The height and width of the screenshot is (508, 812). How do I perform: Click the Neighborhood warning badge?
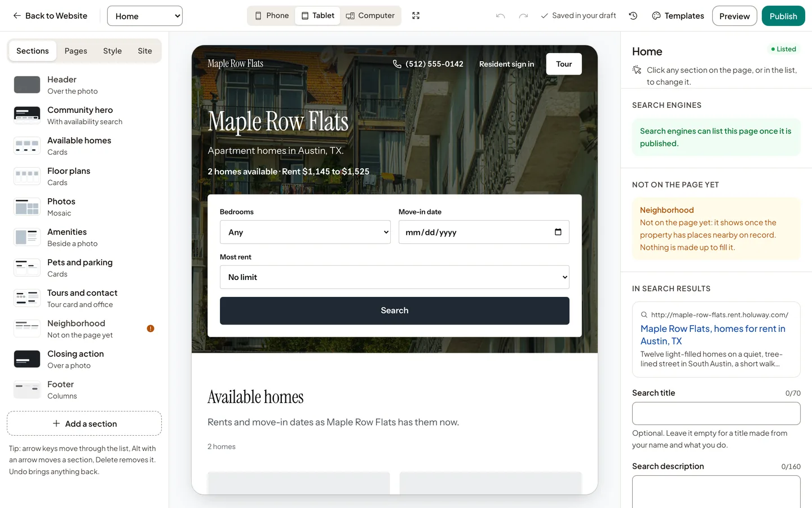point(151,329)
